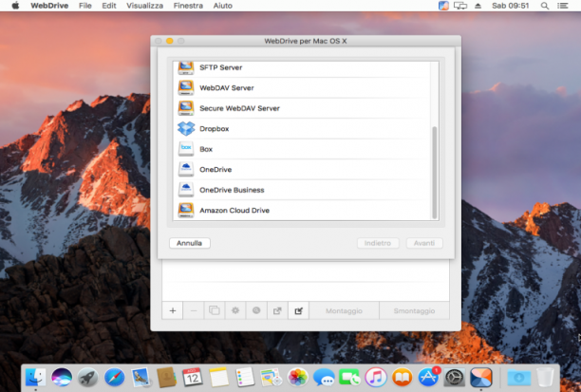
Task: Go back with the Indietro button
Action: pos(378,243)
